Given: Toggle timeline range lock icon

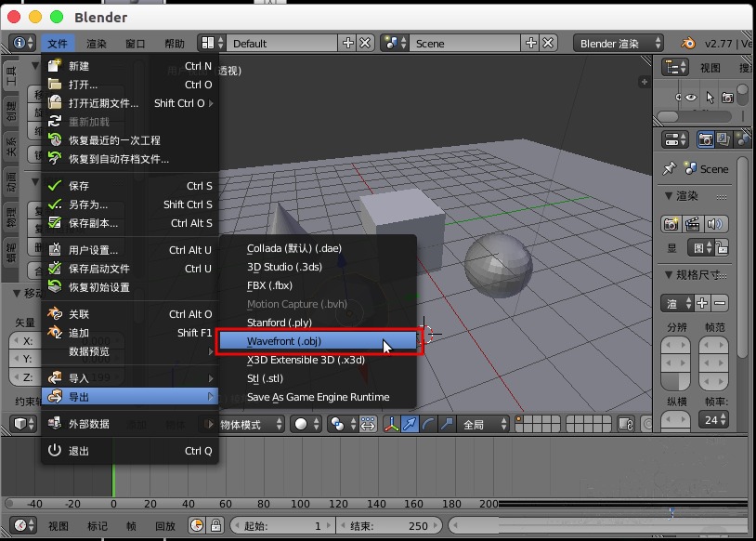Looking at the screenshot, I should click(215, 525).
